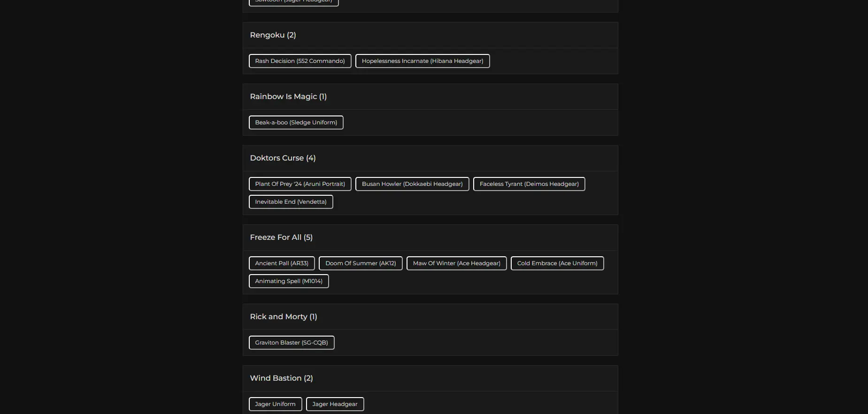868x414 pixels.
Task: Click Faceless Tyrant (Deimos Headgear) item
Action: click(529, 184)
